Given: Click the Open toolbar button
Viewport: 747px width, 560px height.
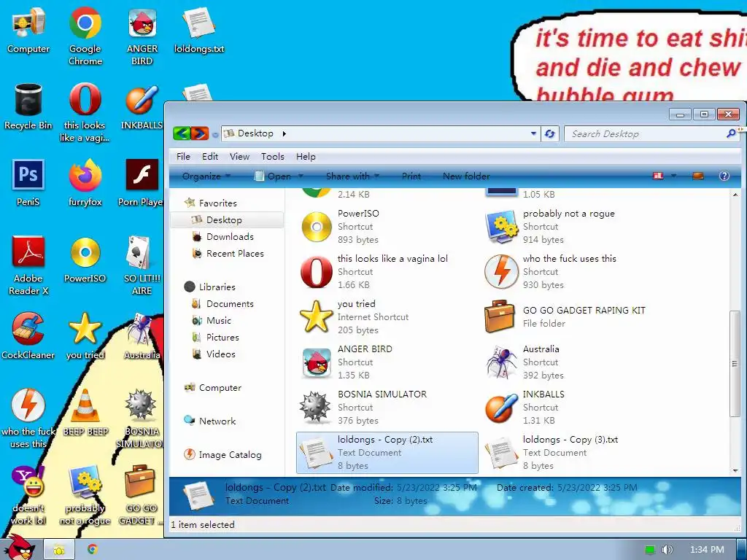Looking at the screenshot, I should (274, 176).
